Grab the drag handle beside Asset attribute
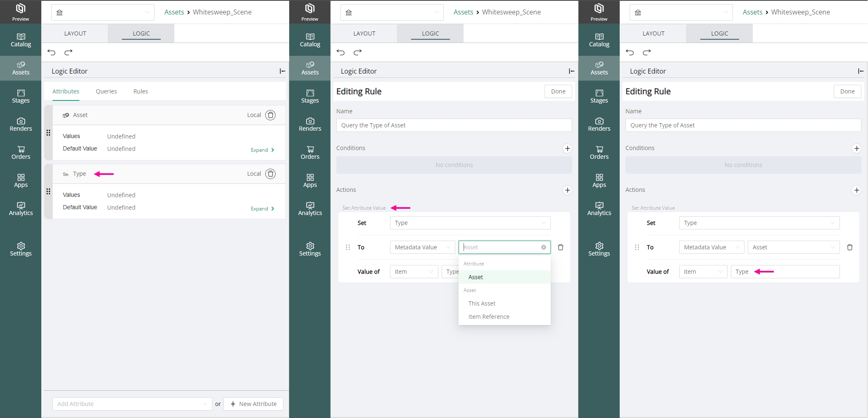 (x=48, y=133)
